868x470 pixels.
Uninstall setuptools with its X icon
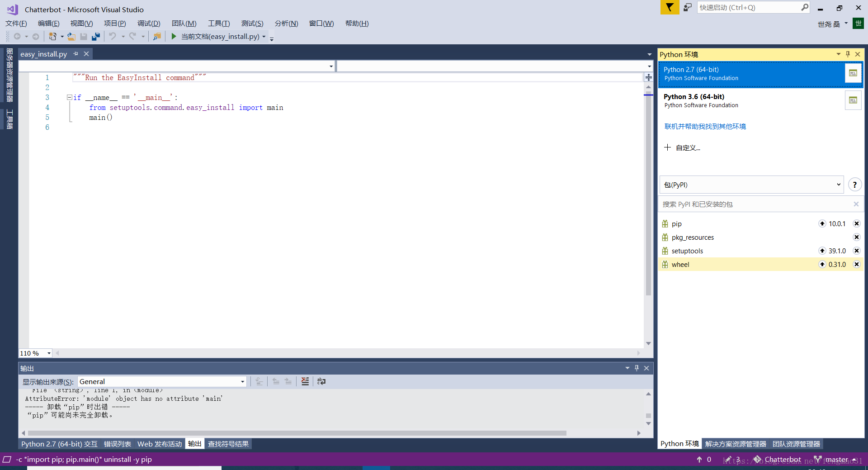click(x=856, y=251)
